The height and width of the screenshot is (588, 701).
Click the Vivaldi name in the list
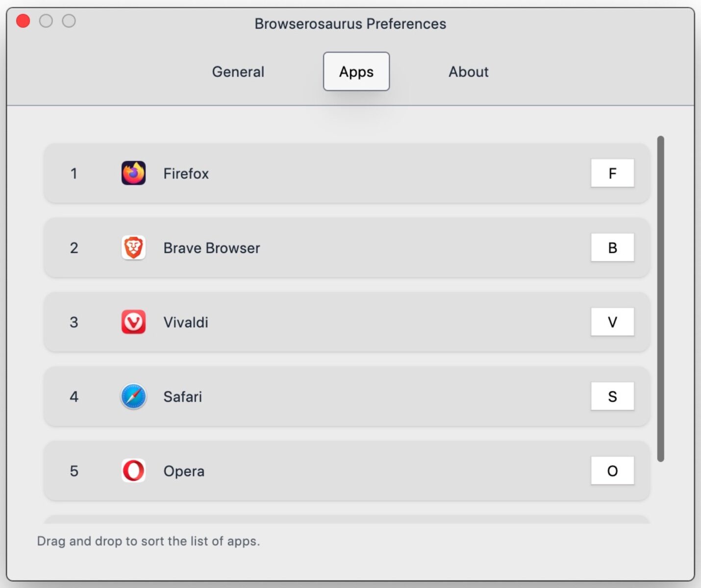(186, 322)
